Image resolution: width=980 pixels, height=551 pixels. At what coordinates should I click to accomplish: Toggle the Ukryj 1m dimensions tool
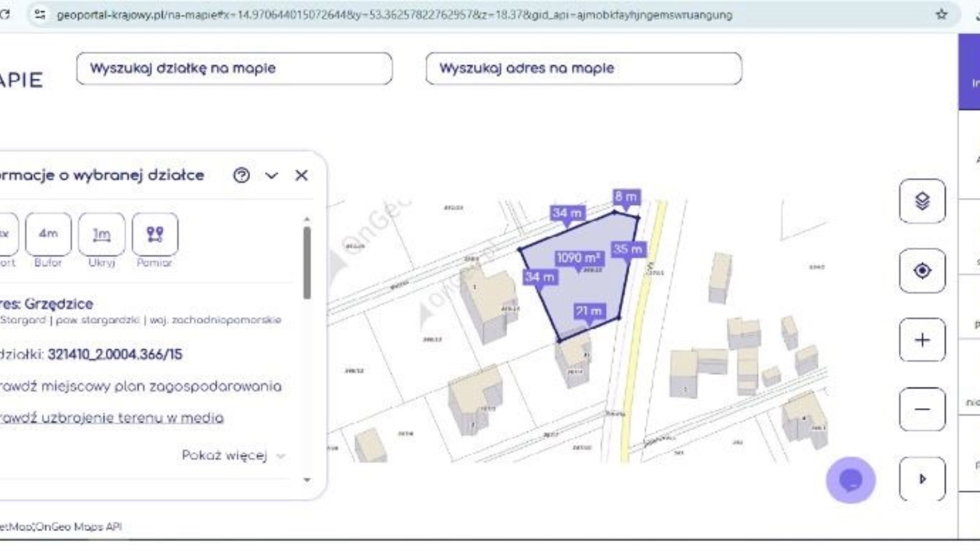[101, 235]
